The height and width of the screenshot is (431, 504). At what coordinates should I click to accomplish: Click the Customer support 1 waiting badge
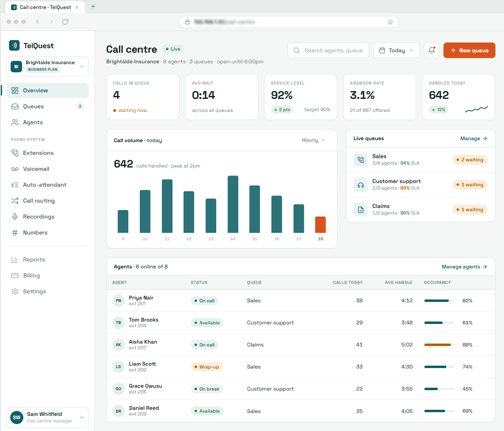470,185
